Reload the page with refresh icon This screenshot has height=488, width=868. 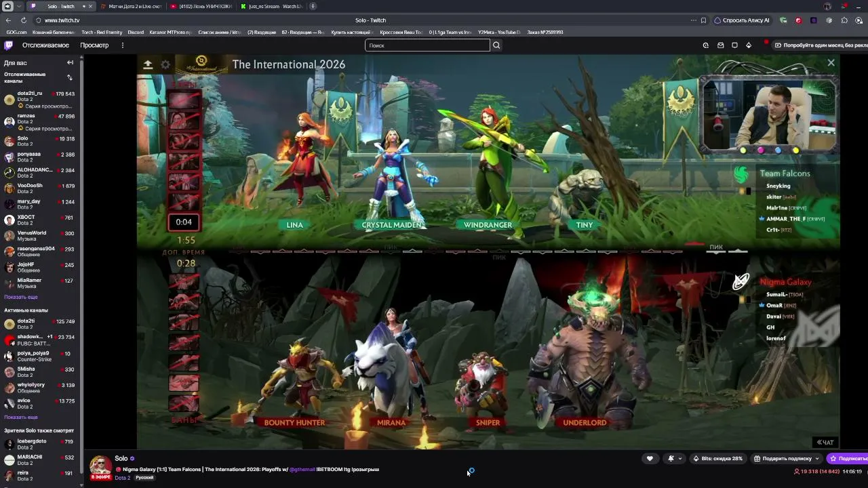pyautogui.click(x=23, y=20)
